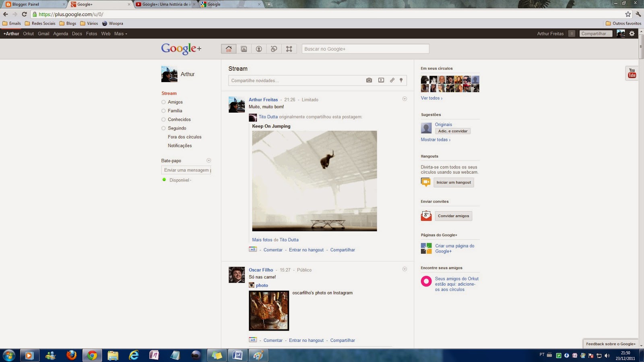Go back to the previous page
Screen dimensions: 644x362
tap(6, 14)
